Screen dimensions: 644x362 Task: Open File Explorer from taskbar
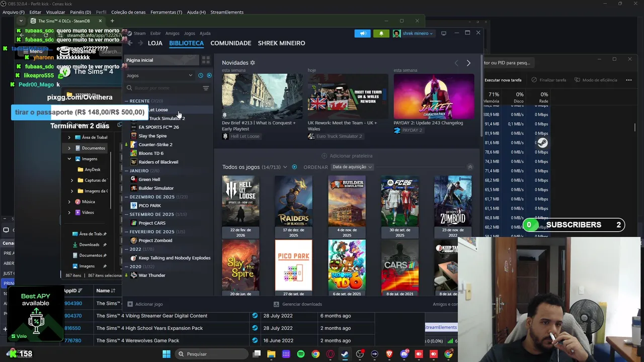271,354
